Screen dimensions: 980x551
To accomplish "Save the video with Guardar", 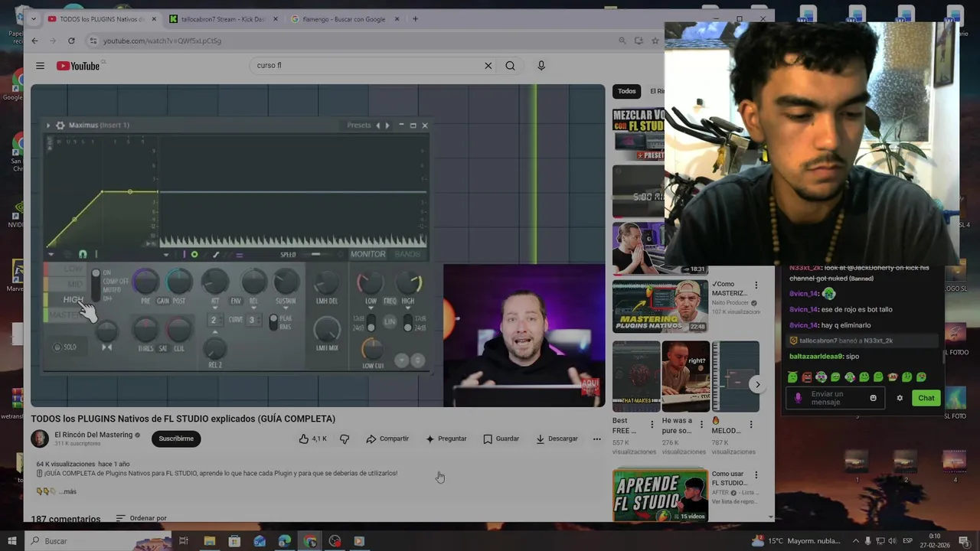I will (501, 439).
